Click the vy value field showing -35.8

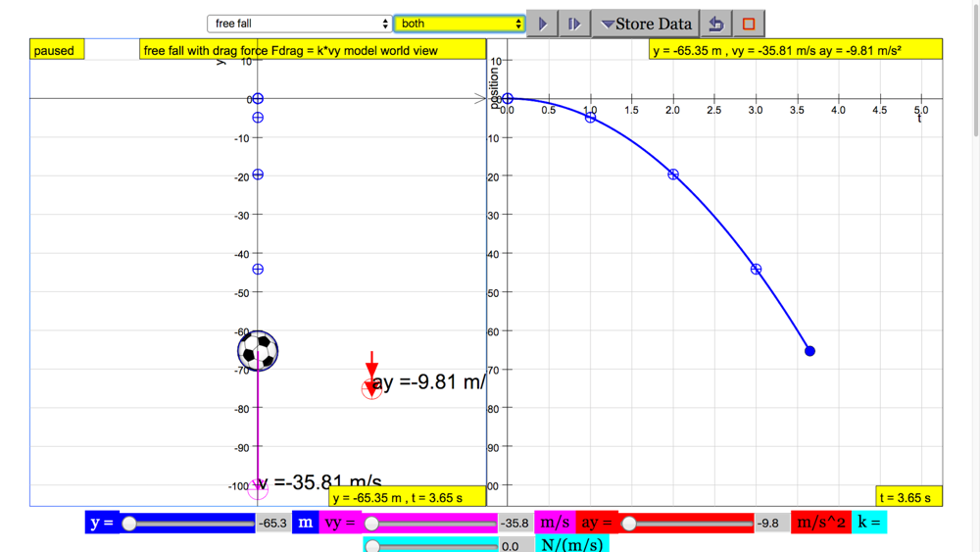[x=515, y=524]
